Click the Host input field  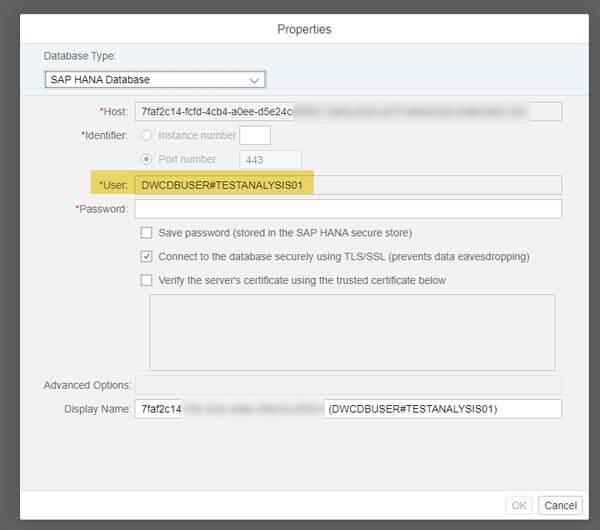point(348,112)
